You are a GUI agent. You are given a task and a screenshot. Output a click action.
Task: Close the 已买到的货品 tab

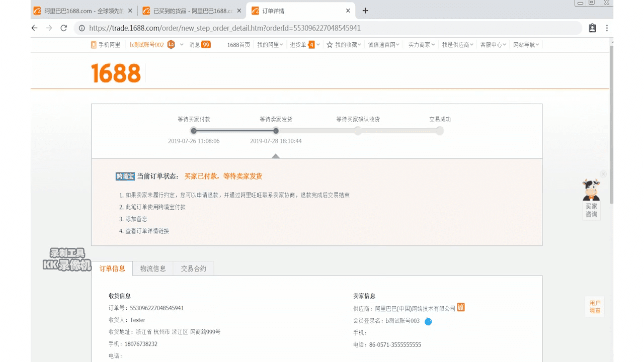click(x=238, y=11)
